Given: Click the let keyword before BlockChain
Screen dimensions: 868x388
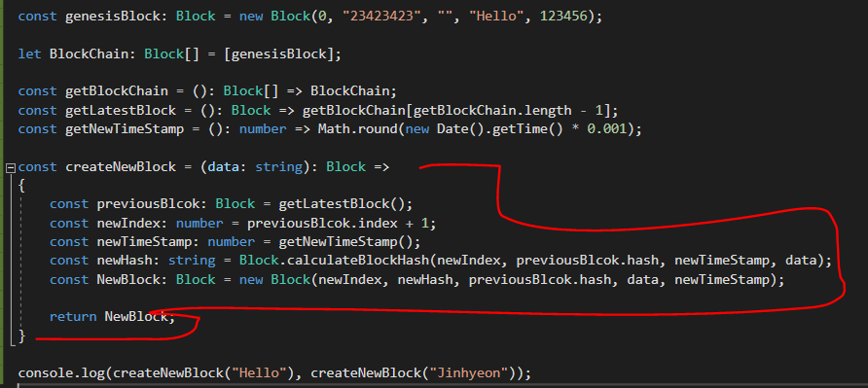Looking at the screenshot, I should click(29, 53).
